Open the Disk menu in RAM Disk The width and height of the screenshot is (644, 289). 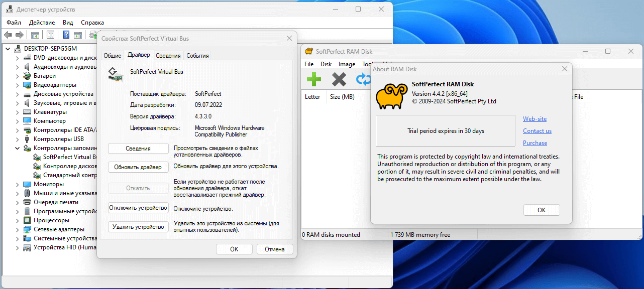tap(326, 64)
